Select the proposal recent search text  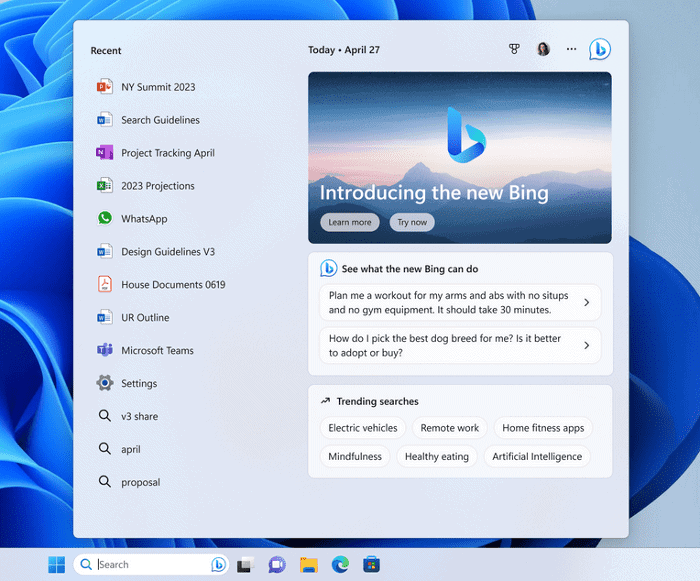click(141, 482)
